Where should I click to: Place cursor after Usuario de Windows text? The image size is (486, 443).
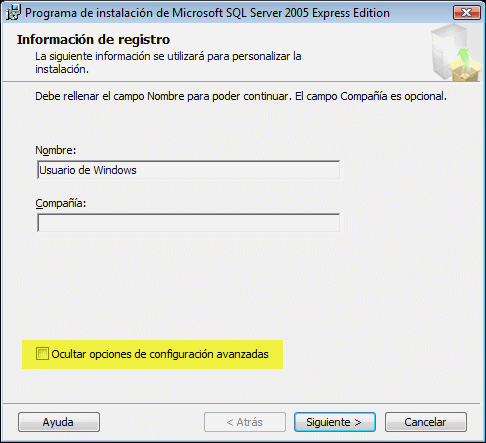coord(137,170)
